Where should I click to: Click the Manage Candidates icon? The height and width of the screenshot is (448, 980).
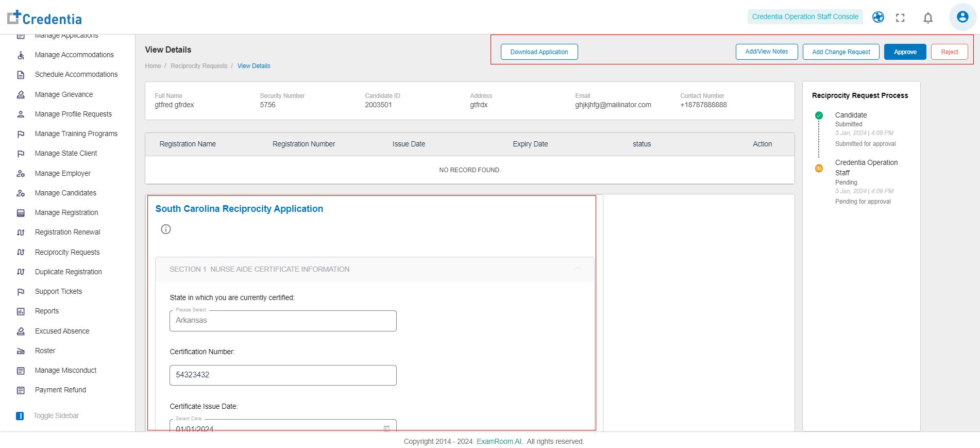[x=21, y=193]
